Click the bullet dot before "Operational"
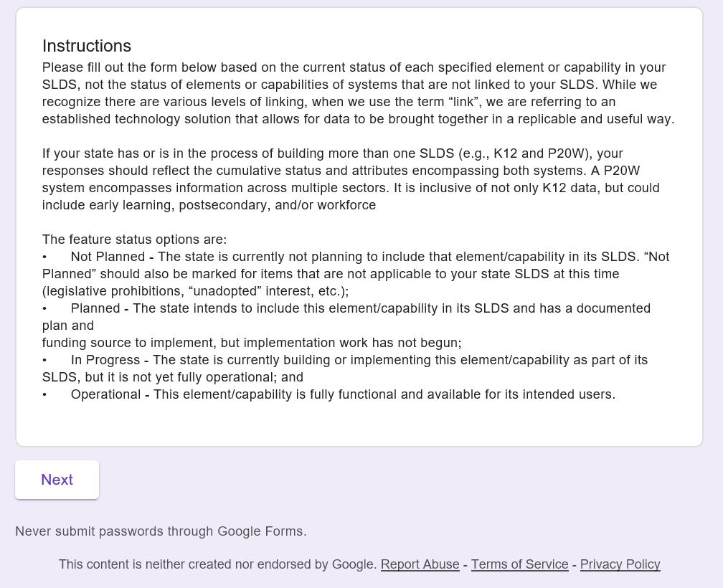This screenshot has height=588, width=723. coord(44,394)
